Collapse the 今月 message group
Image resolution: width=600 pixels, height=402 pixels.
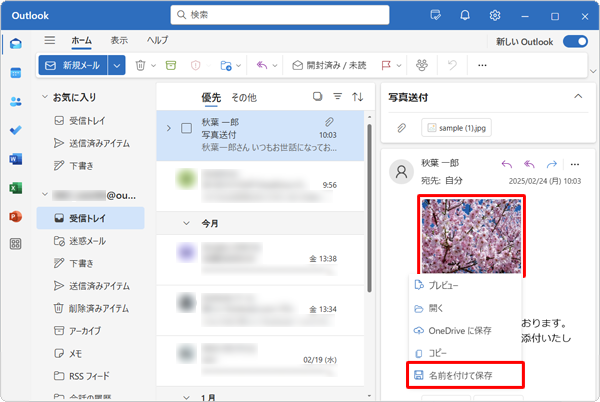(x=186, y=223)
